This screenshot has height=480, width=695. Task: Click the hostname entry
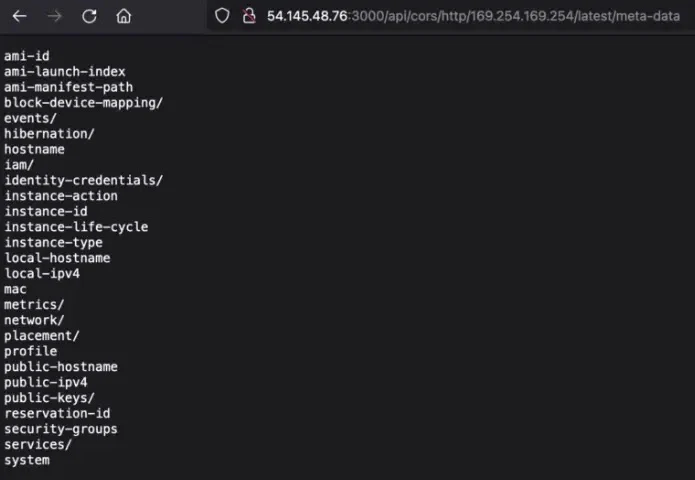[34, 149]
